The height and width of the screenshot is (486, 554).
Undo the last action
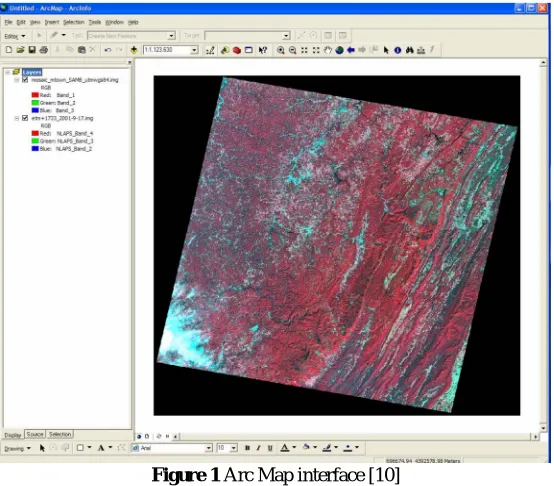pyautogui.click(x=108, y=50)
